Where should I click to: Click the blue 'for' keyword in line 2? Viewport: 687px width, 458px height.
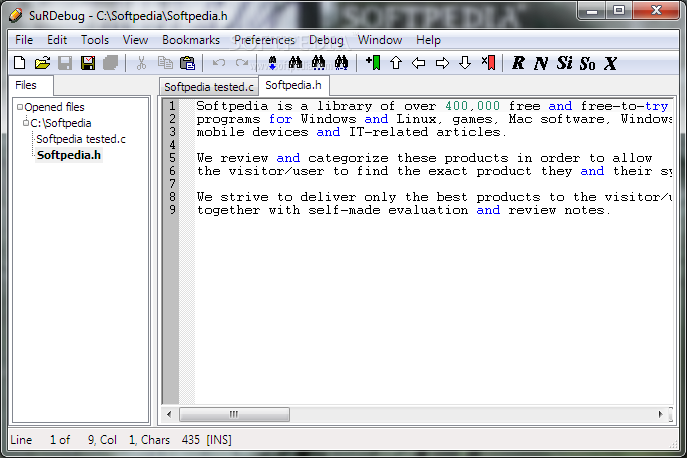point(280,119)
